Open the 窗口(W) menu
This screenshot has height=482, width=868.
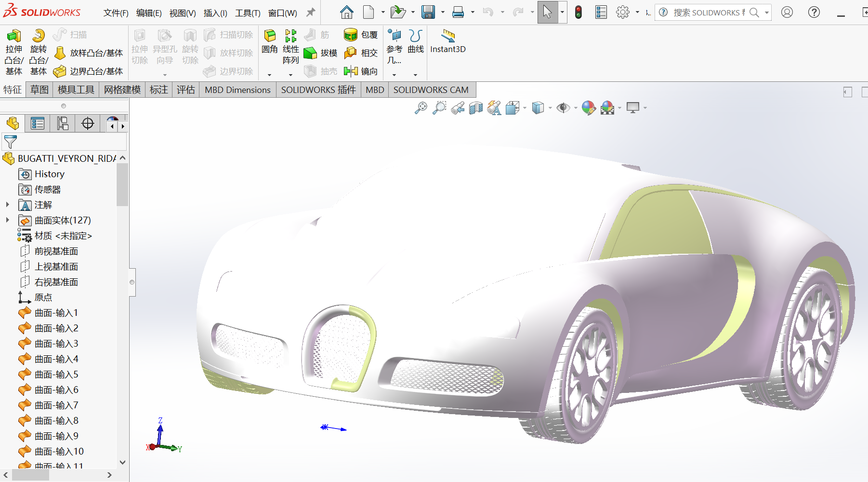click(x=283, y=13)
